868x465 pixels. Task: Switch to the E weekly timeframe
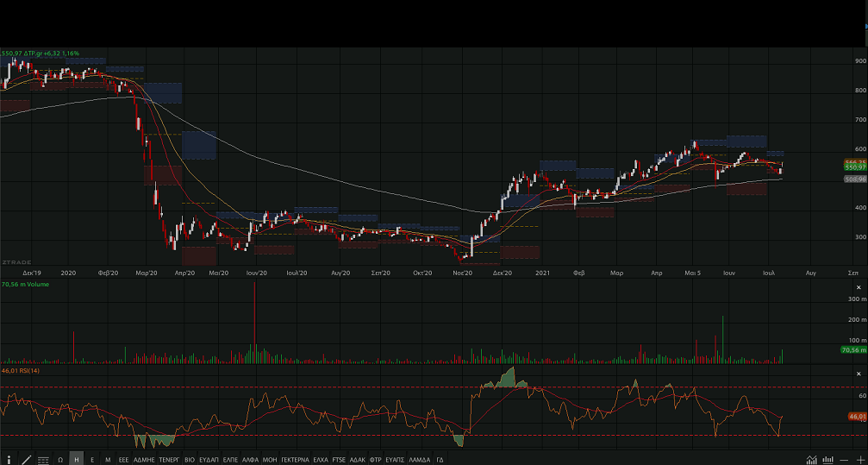[92, 459]
